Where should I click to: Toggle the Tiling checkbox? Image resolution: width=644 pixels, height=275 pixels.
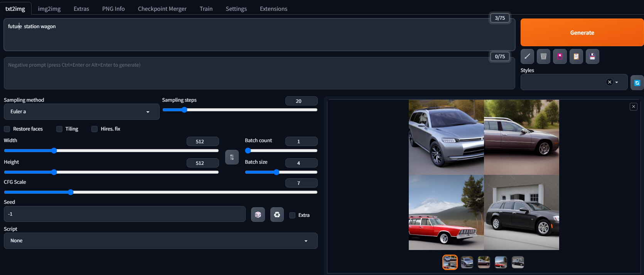coord(59,129)
